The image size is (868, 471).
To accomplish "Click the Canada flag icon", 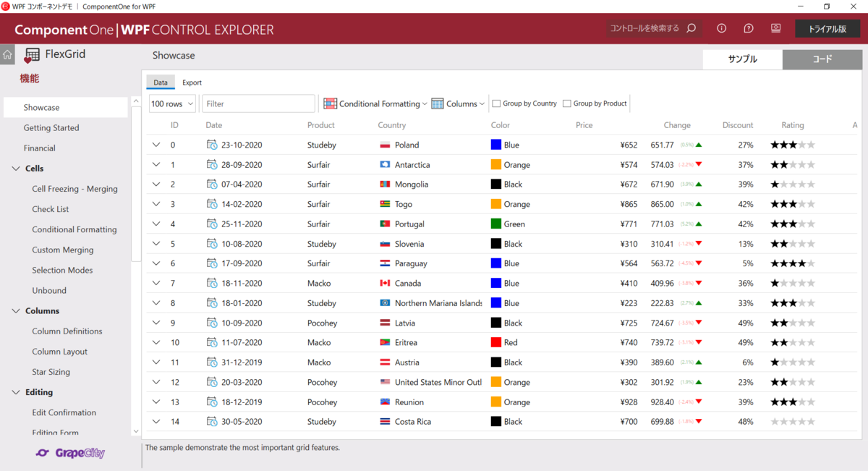I will [385, 283].
